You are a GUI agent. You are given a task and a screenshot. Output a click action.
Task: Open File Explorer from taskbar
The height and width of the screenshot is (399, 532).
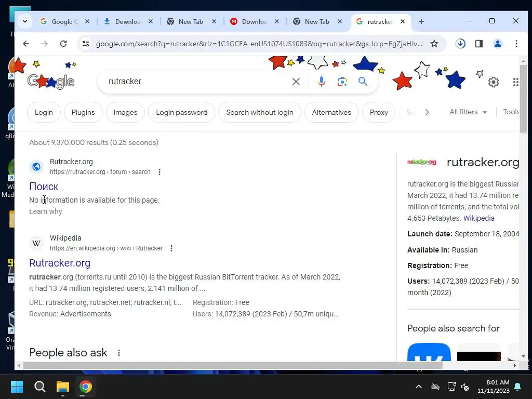[x=63, y=387]
